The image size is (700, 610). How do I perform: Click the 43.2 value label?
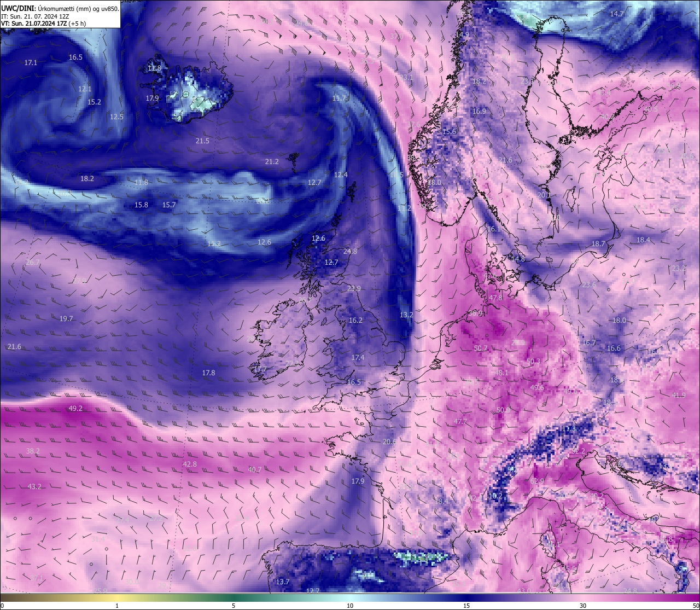[34, 486]
